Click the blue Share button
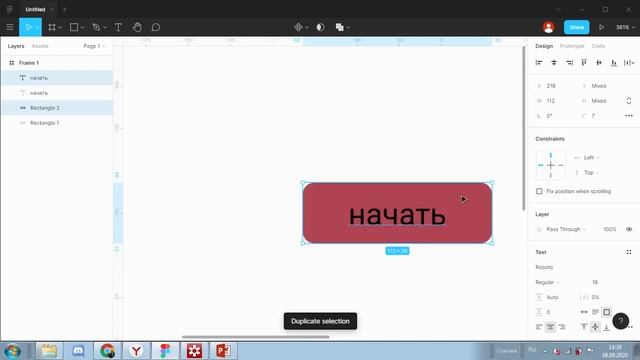The height and width of the screenshot is (360, 640). pyautogui.click(x=576, y=27)
